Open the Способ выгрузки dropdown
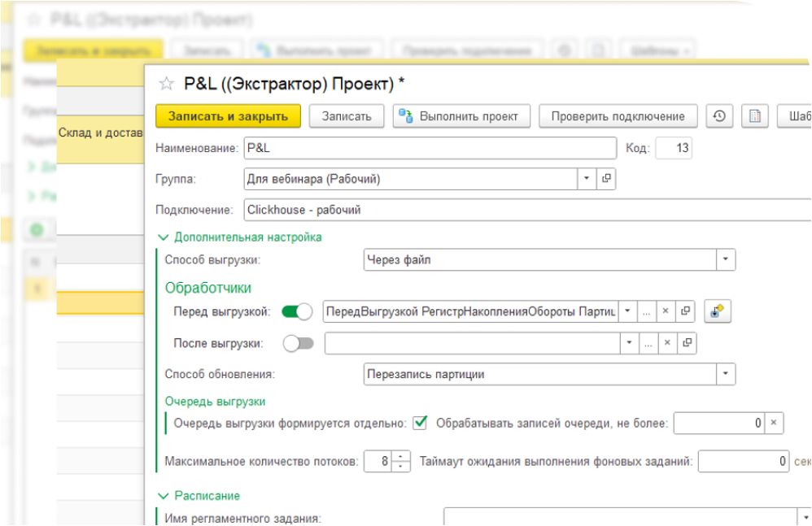Viewport: 812px width, 526px height. (x=725, y=260)
